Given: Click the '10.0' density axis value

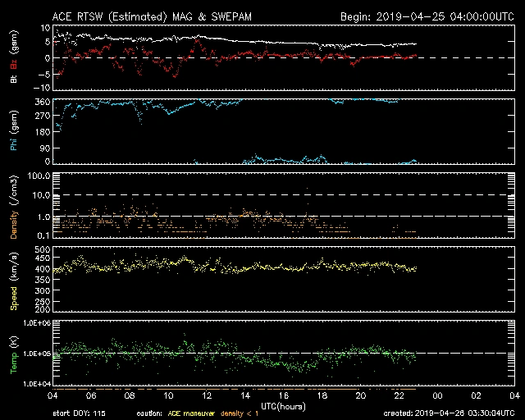Looking at the screenshot, I should point(42,195).
